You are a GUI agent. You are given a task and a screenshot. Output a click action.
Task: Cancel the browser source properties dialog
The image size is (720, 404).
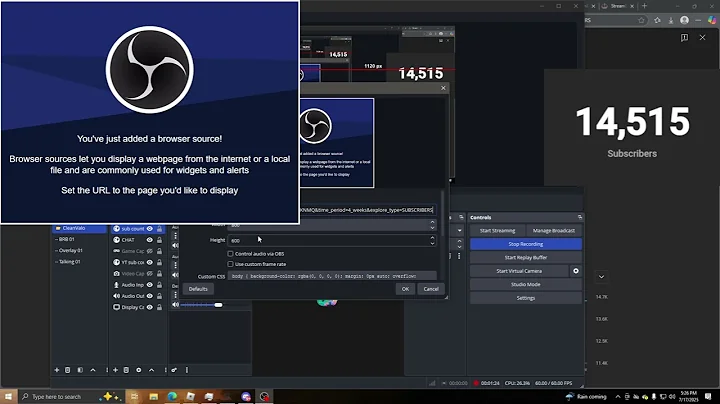(x=431, y=289)
